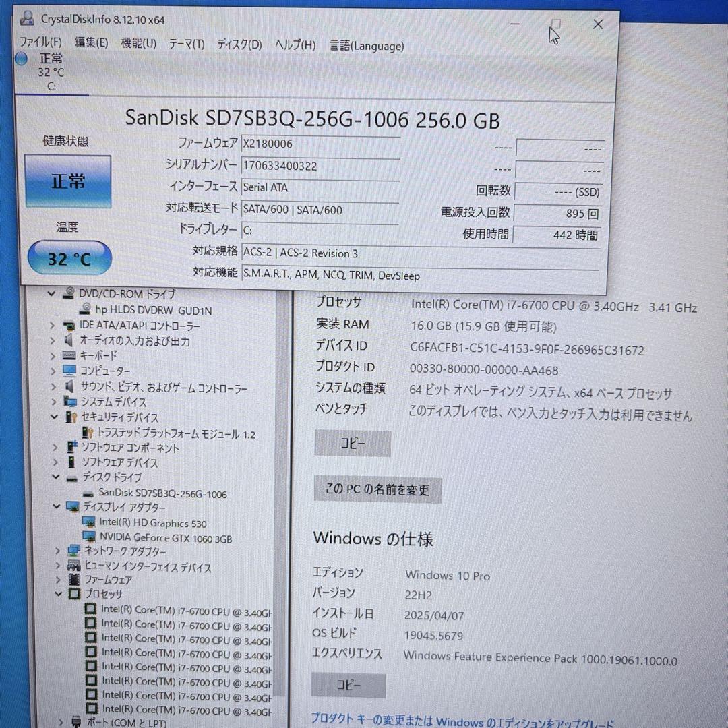The width and height of the screenshot is (728, 728).
Task: Expand サウンド、ビデオ、およびゲーム コントローラー node
Action: pos(54,387)
